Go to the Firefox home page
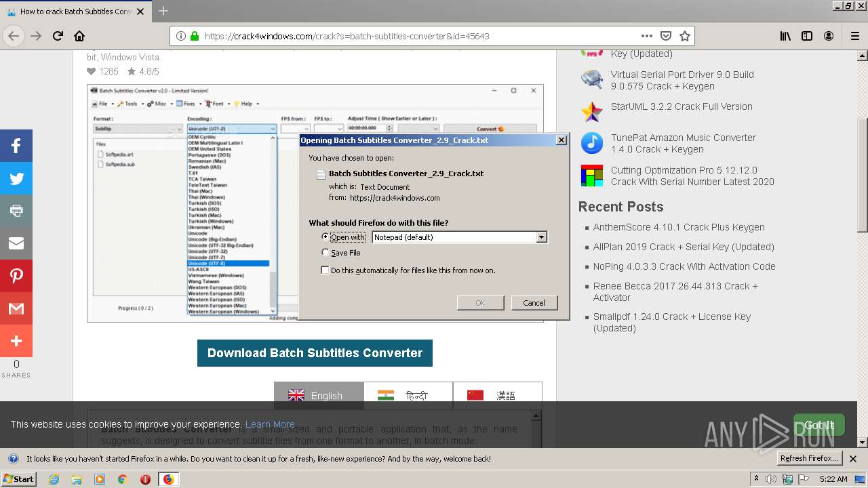Viewport: 868px width, 488px height. 79,36
